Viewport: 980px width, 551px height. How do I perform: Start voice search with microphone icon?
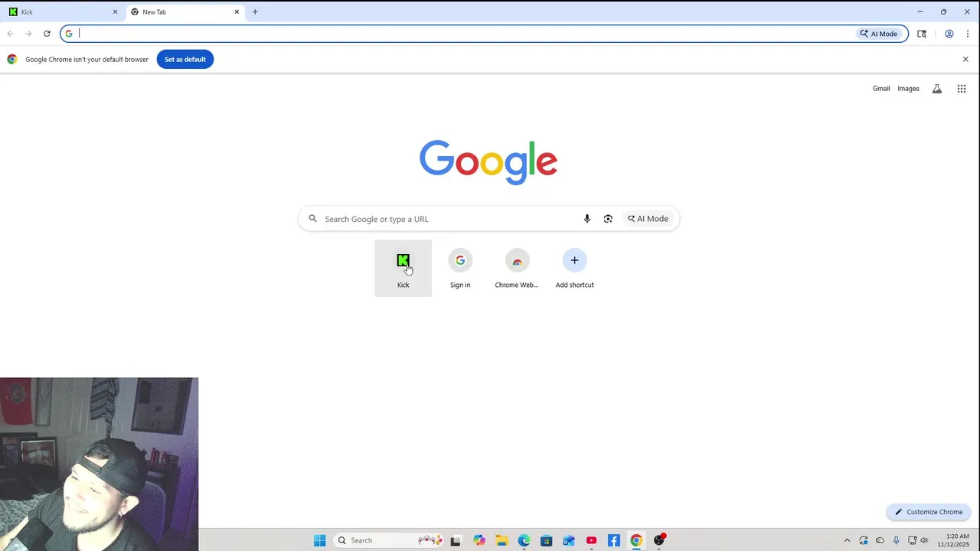pyautogui.click(x=587, y=219)
